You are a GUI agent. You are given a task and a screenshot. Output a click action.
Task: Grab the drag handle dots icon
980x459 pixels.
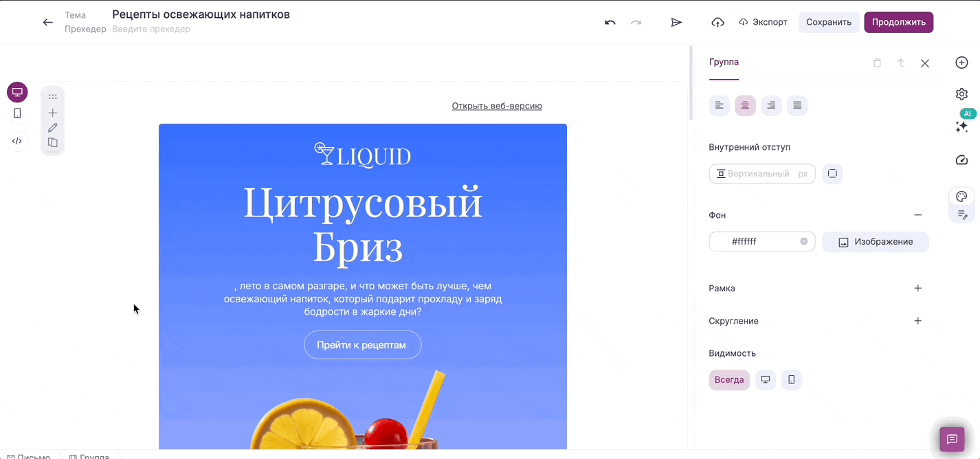53,97
